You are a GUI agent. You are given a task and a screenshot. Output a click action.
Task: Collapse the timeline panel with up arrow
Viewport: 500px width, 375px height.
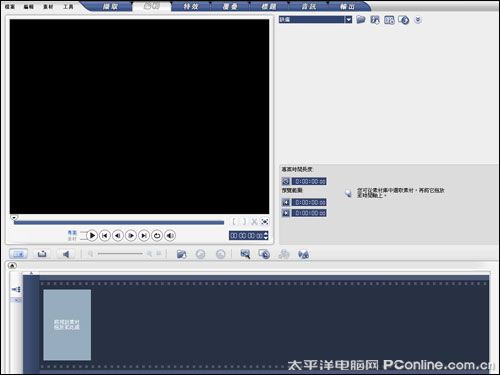[12, 266]
